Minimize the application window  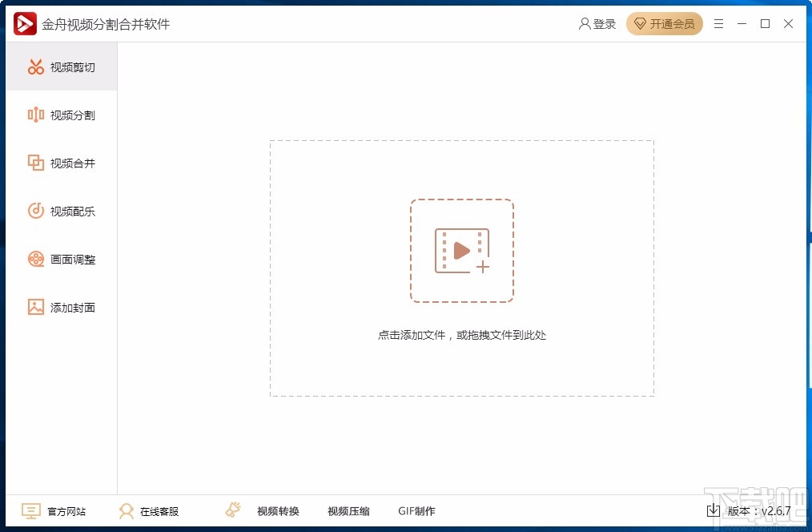(x=742, y=24)
